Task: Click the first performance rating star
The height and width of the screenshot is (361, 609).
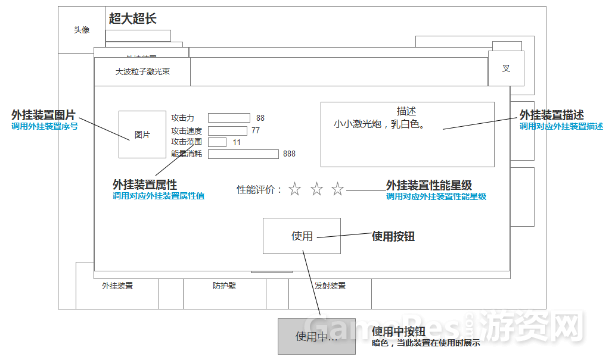Action: click(x=295, y=189)
